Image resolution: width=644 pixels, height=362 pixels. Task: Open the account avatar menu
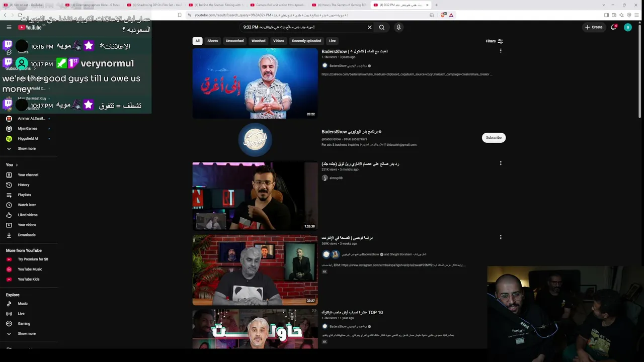[627, 27]
